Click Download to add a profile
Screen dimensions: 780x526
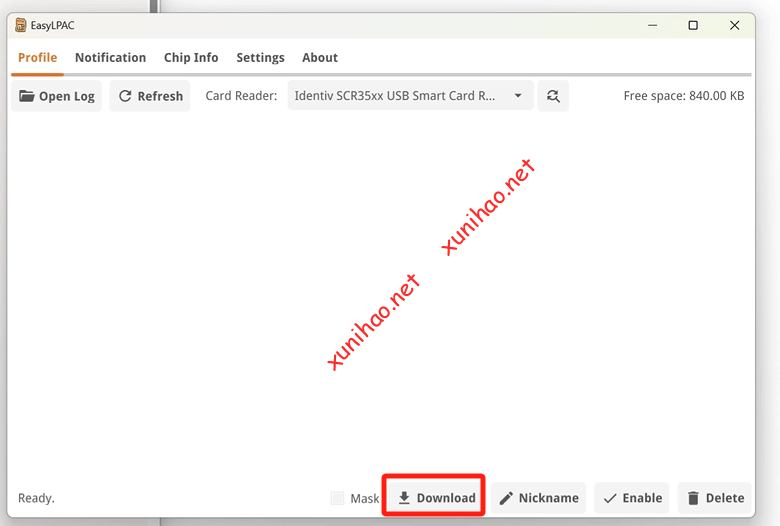click(x=435, y=498)
